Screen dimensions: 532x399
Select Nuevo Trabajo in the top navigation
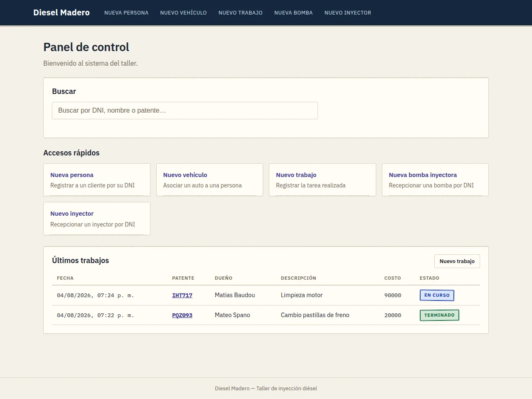point(241,13)
